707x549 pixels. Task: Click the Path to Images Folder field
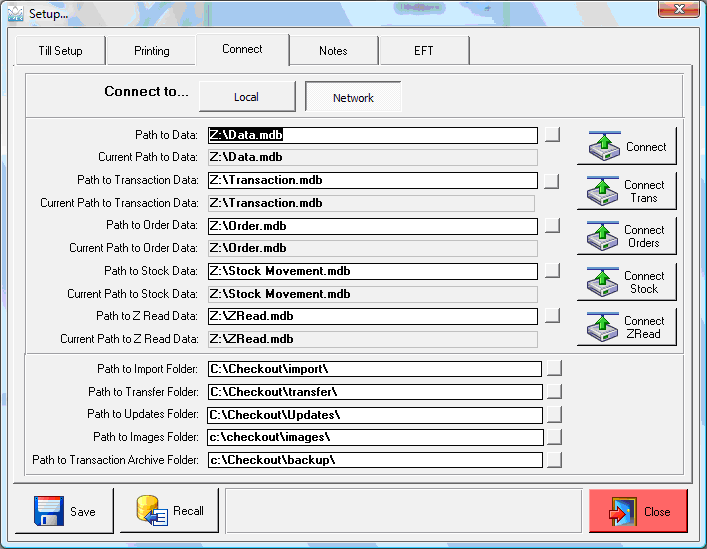374,437
